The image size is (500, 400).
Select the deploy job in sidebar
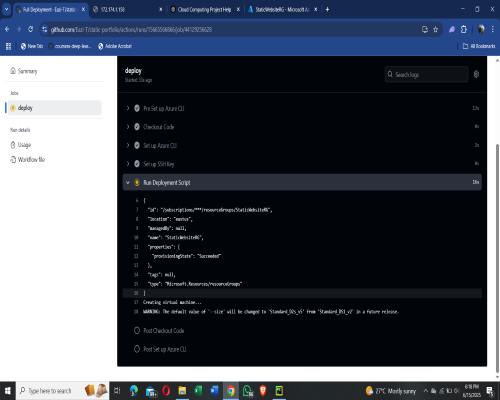[x=55, y=108]
